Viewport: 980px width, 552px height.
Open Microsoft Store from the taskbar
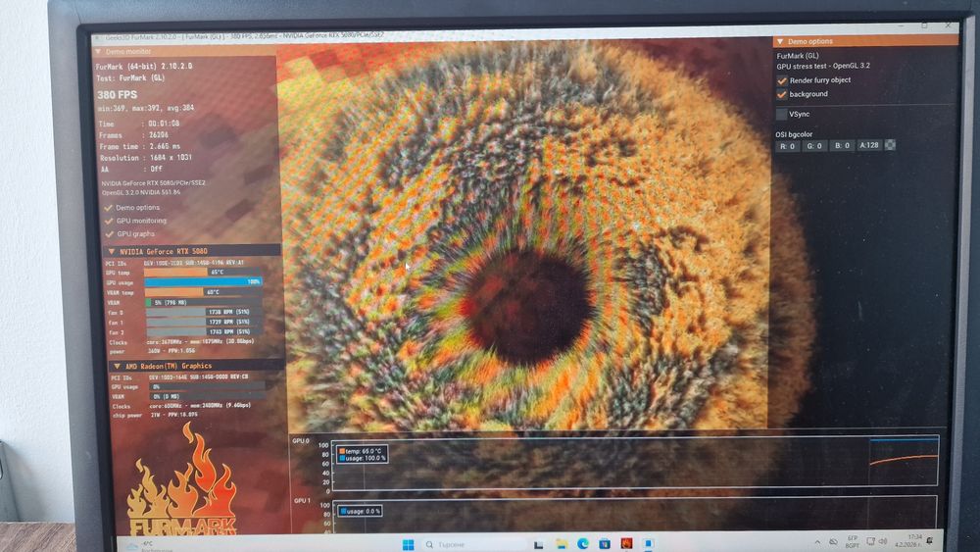[605, 544]
